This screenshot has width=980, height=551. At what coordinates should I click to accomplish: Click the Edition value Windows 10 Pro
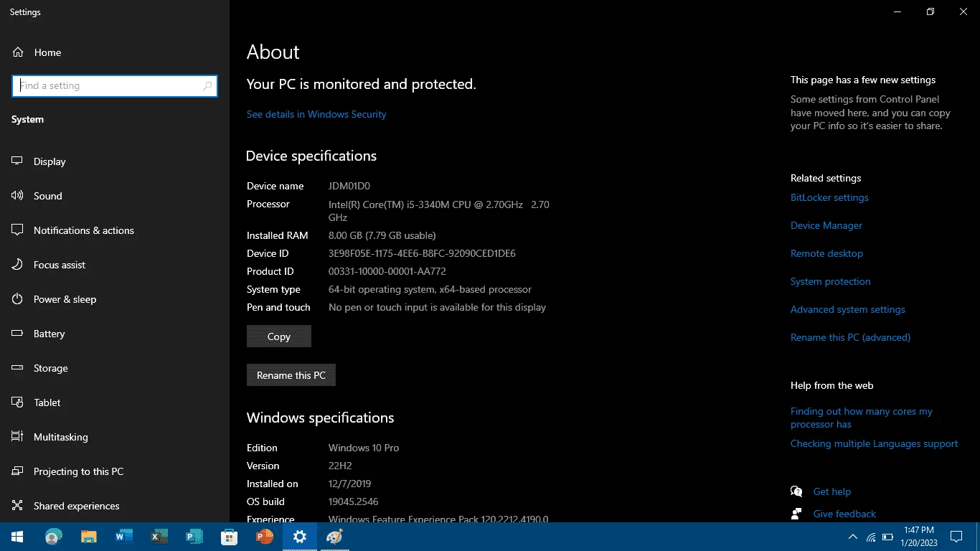pos(364,448)
